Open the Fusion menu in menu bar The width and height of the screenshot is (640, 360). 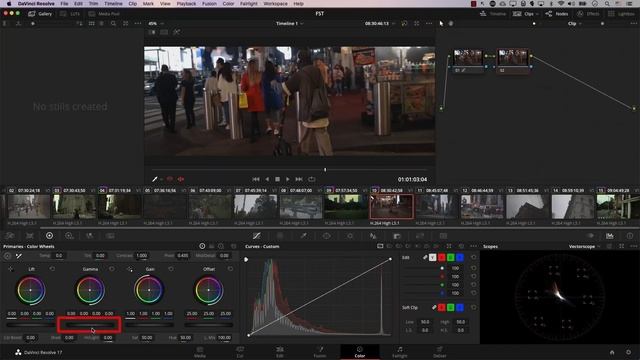pos(209,4)
